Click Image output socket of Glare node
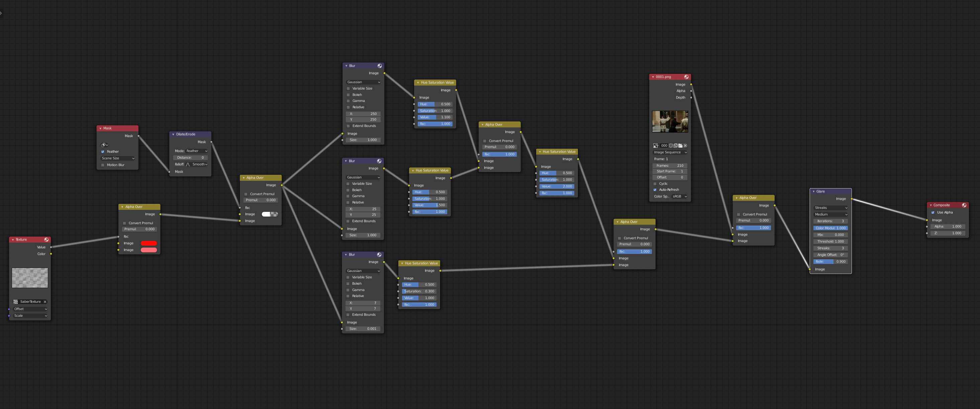980x409 pixels. (852, 199)
